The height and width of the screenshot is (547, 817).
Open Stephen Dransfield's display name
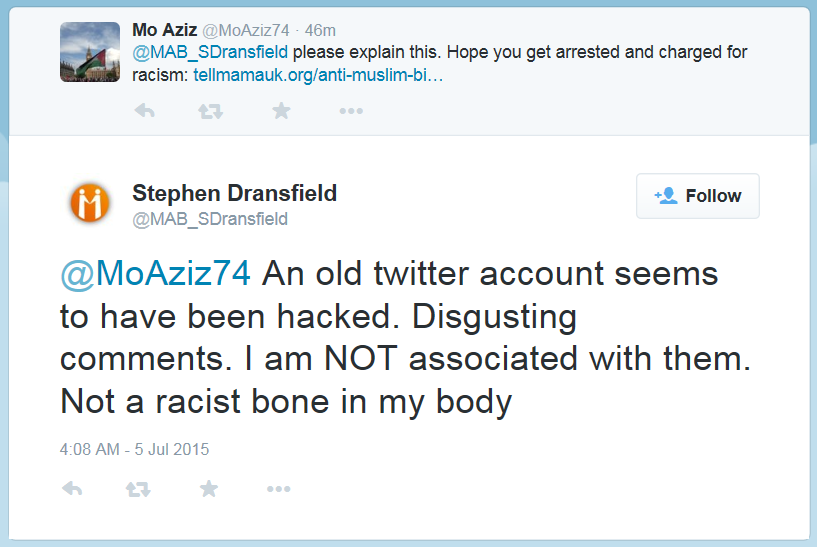click(234, 193)
